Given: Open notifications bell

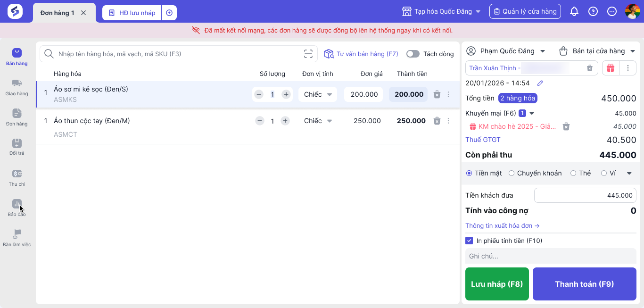Looking at the screenshot, I should 574,11.
